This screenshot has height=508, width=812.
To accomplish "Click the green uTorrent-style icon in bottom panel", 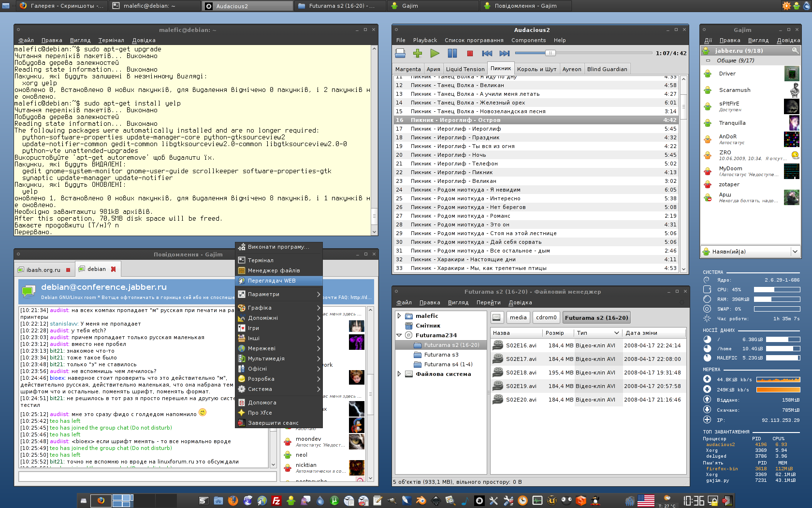I will pos(334,501).
